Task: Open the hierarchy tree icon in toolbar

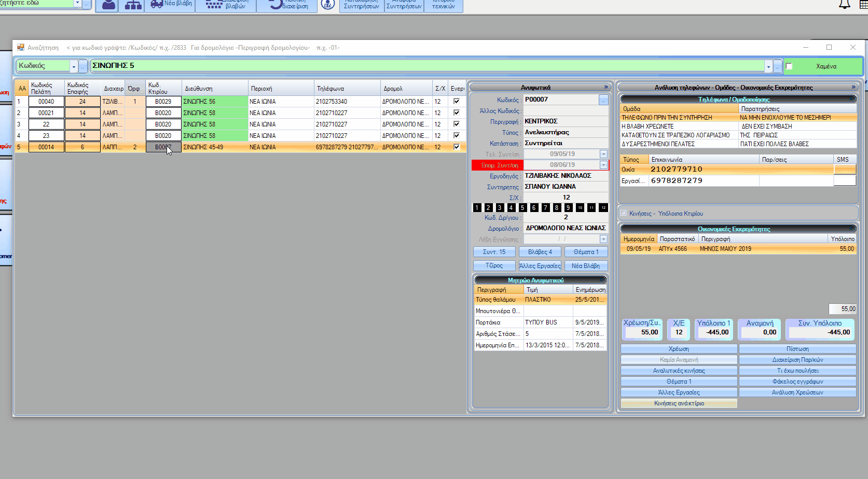Action: click(133, 5)
